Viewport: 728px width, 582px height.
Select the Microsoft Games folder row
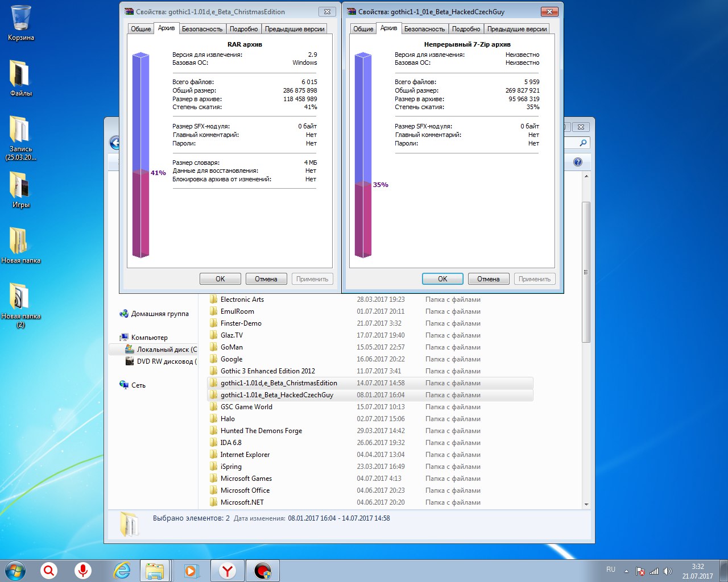(370, 479)
